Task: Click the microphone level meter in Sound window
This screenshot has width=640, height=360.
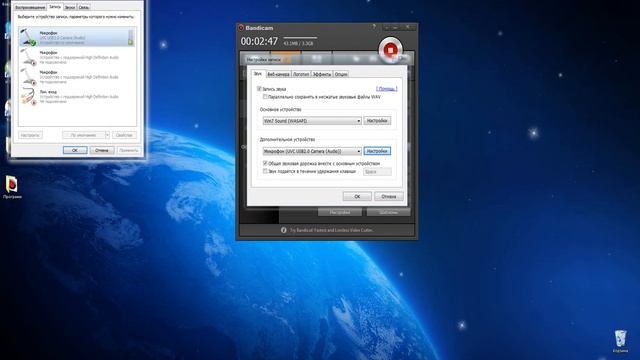Action: pyautogui.click(x=131, y=37)
